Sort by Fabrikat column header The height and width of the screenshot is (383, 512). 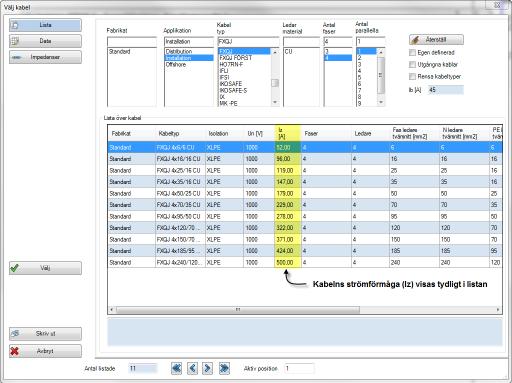(x=132, y=133)
